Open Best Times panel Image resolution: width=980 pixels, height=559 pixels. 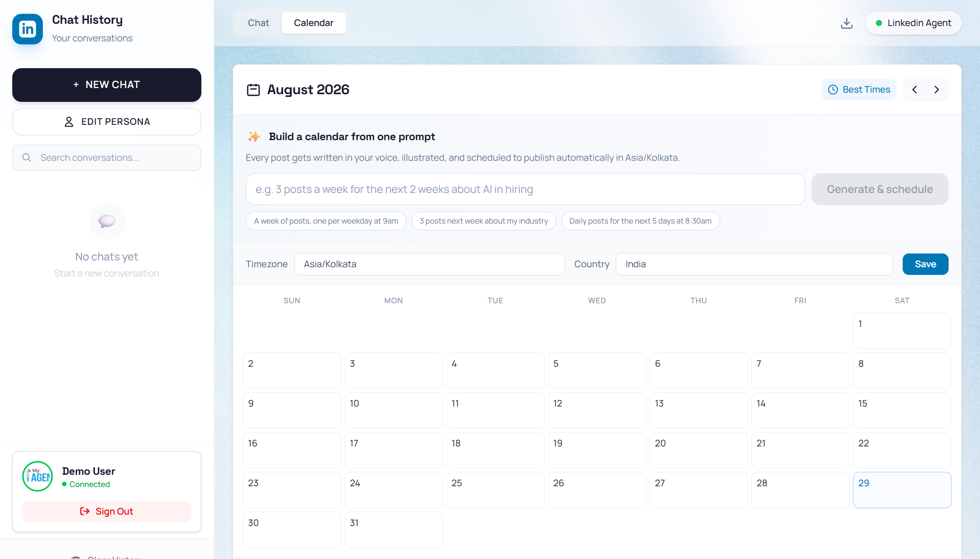(x=858, y=90)
